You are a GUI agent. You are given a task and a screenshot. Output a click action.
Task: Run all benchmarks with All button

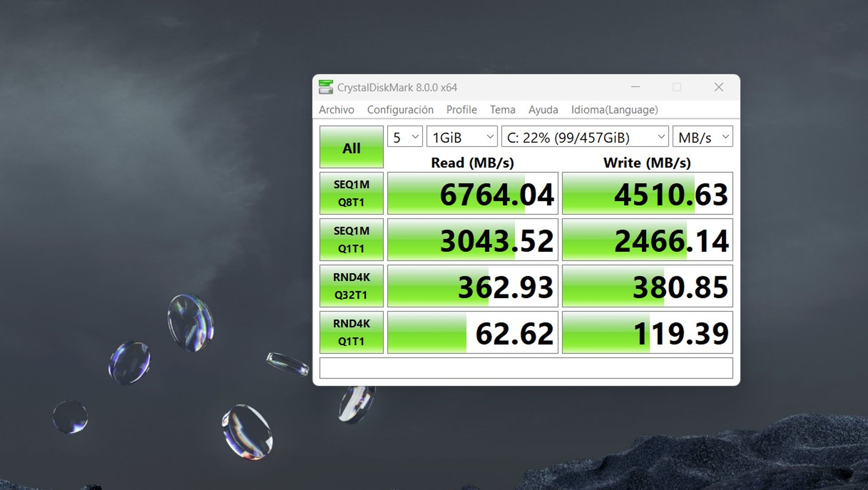(351, 147)
